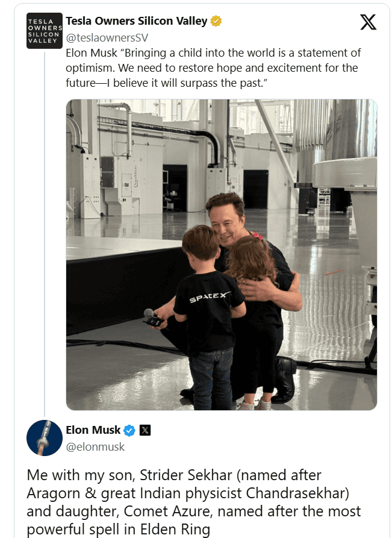The height and width of the screenshot is (538, 392).
Task: Click the quoted text about optimism
Action: click(x=214, y=67)
